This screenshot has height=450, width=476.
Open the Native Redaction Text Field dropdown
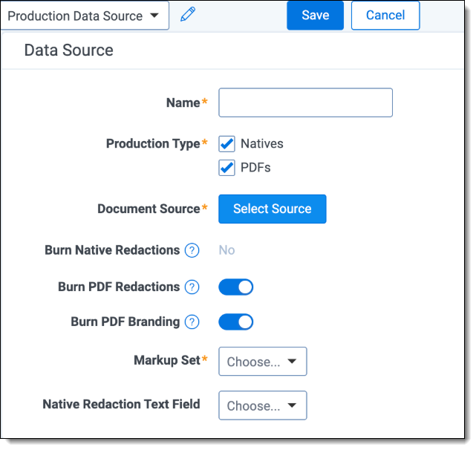pyautogui.click(x=263, y=405)
